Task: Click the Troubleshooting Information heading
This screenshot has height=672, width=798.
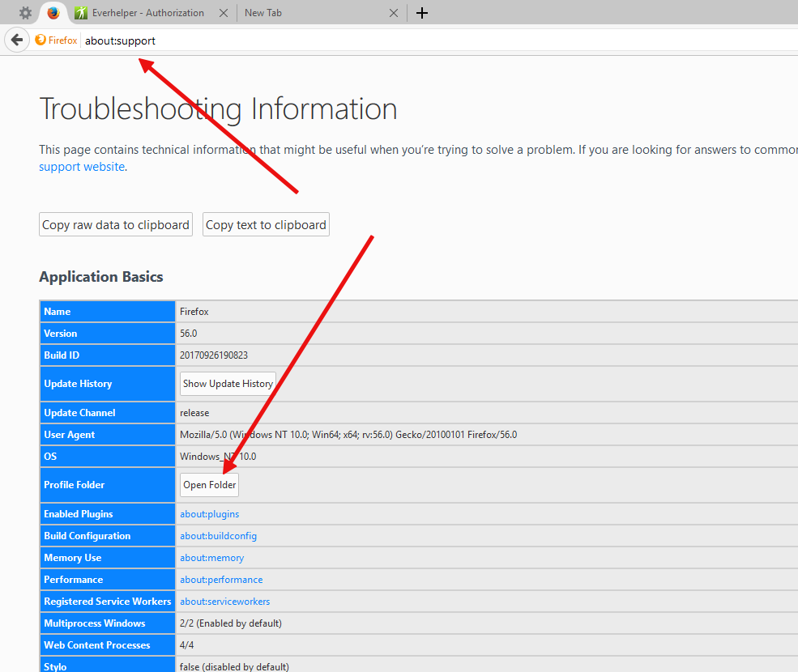Action: [218, 108]
